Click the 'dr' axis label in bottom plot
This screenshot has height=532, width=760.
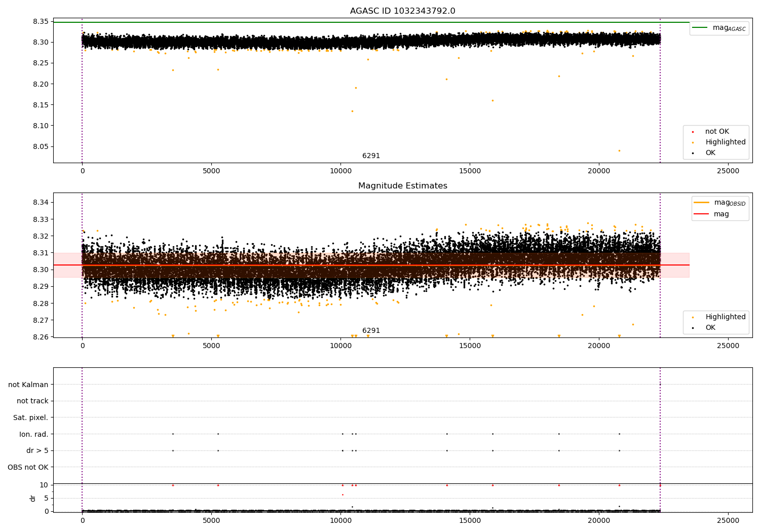pos(33,498)
